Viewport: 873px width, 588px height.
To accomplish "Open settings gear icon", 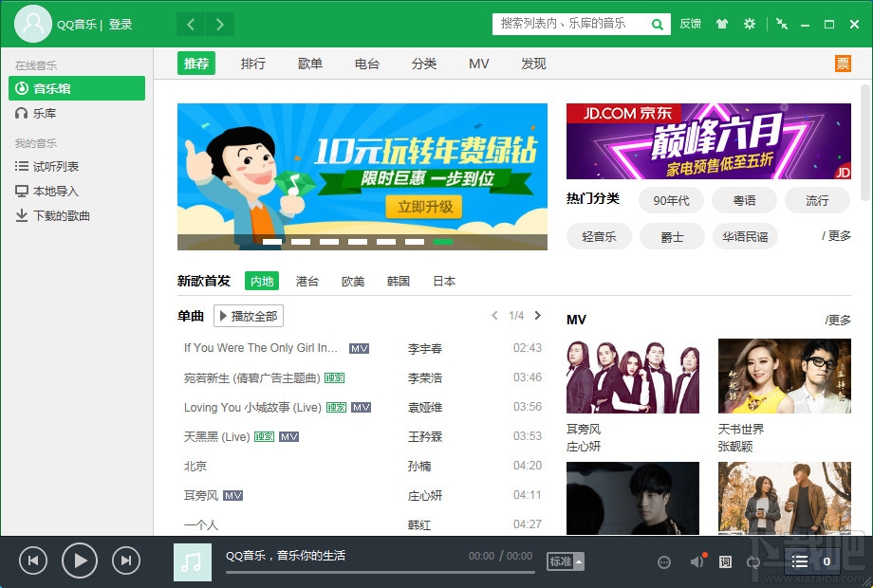I will tap(750, 24).
